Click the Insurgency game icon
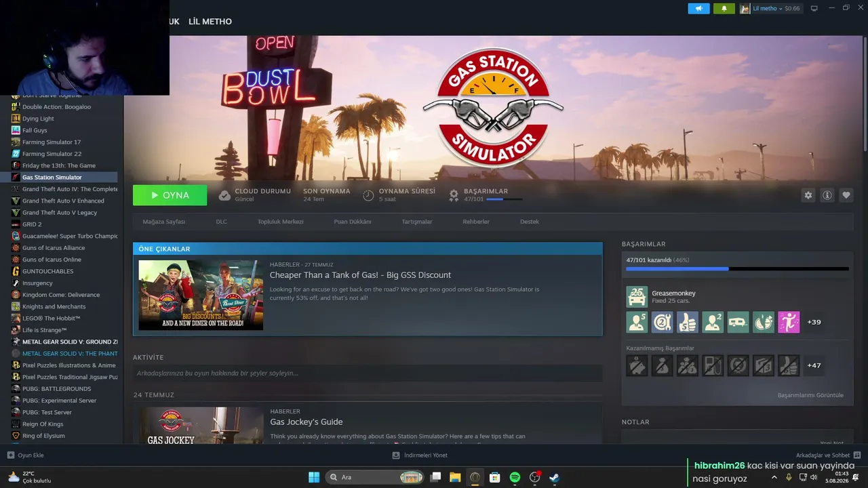The image size is (868, 488). [x=16, y=283]
